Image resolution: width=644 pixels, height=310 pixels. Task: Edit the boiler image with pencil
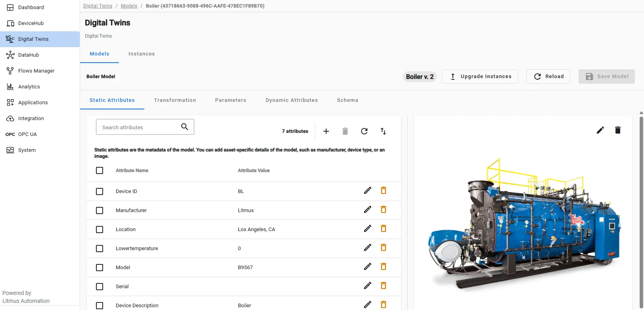600,130
